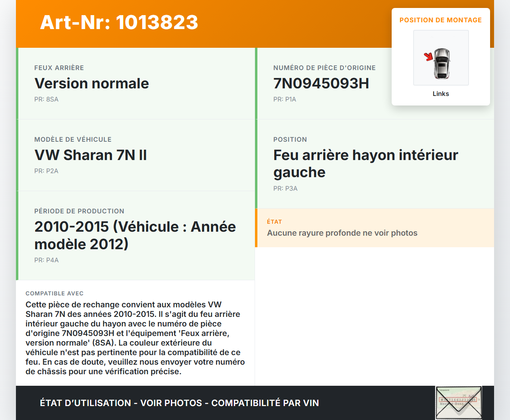Viewport: 510px width, 420px height.
Task: Toggle the 'Version normale' equipment option
Action: point(92,84)
